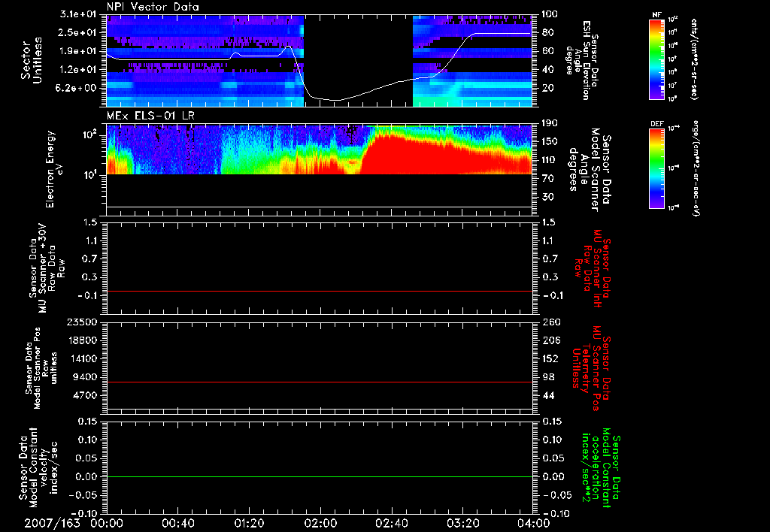Image resolution: width=770 pixels, height=532 pixels.
Task: Click the '4700' scanner position axis value
Action: coord(86,396)
